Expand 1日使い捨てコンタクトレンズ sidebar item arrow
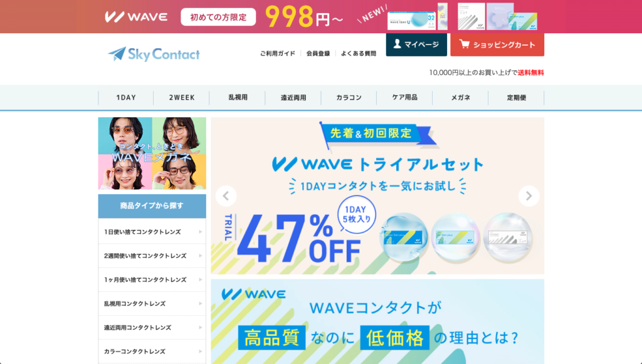Viewport: 642px width, 364px height. 200,232
